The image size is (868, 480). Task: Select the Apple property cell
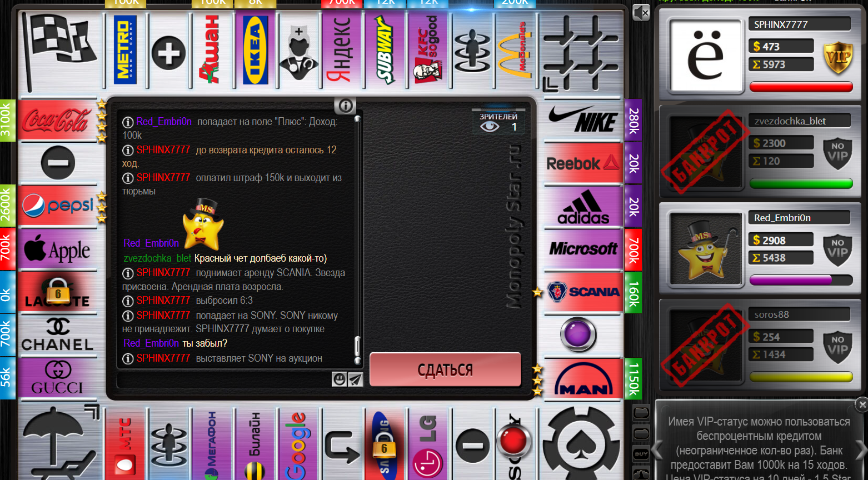pyautogui.click(x=58, y=249)
